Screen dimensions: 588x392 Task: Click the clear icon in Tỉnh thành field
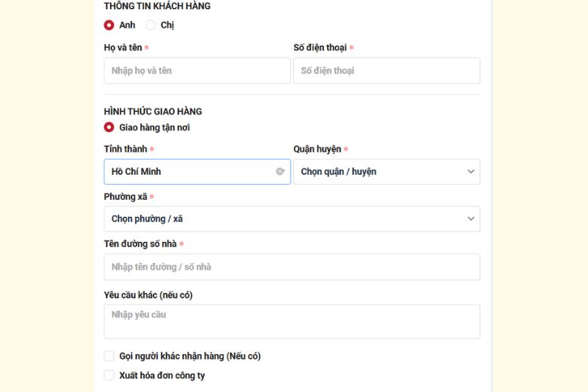280,172
